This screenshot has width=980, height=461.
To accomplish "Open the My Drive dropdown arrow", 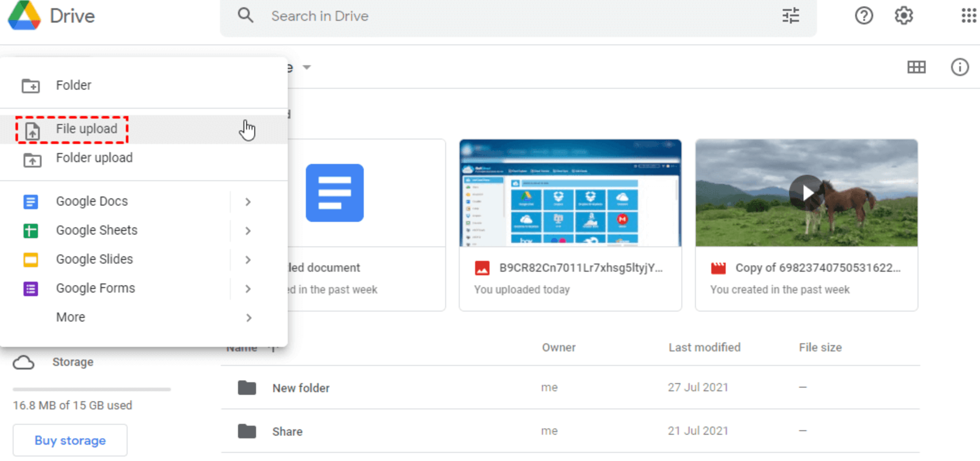I will click(x=307, y=67).
